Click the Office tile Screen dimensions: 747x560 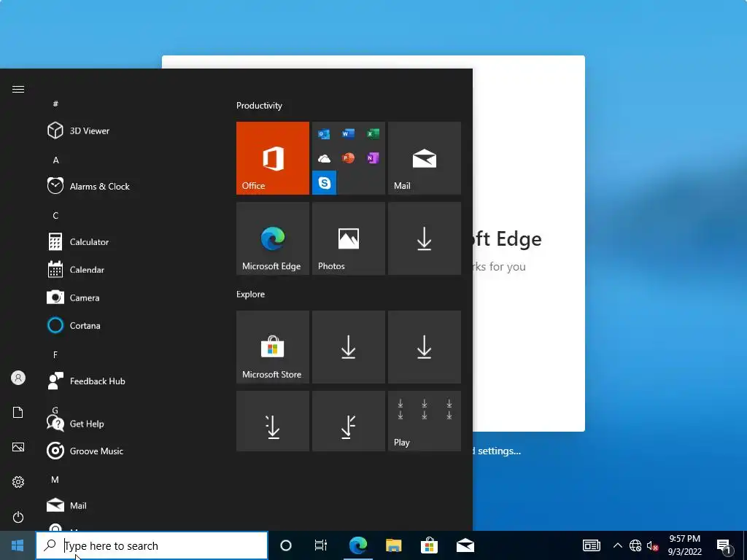(x=273, y=158)
